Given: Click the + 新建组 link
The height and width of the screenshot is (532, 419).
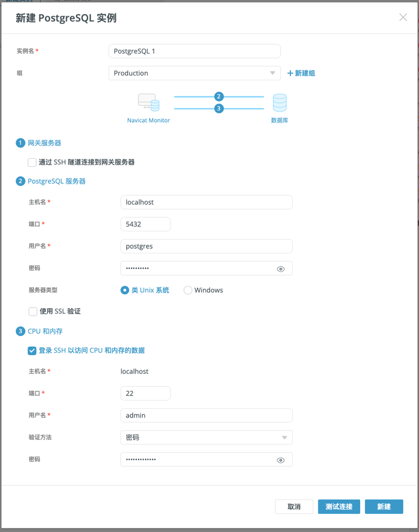Looking at the screenshot, I should pos(301,73).
